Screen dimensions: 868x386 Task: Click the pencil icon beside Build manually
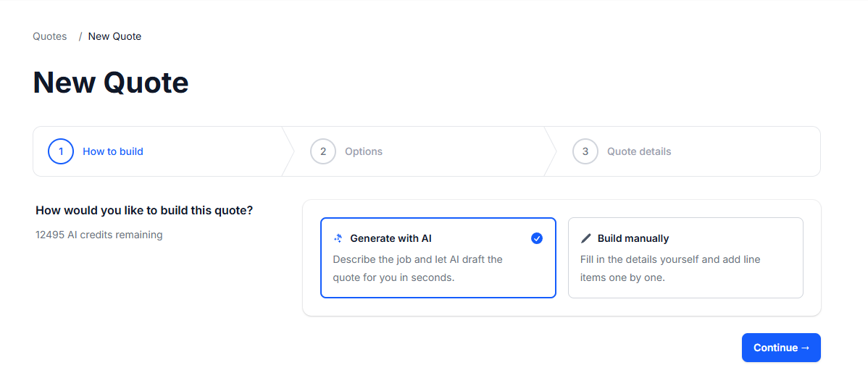tap(586, 238)
